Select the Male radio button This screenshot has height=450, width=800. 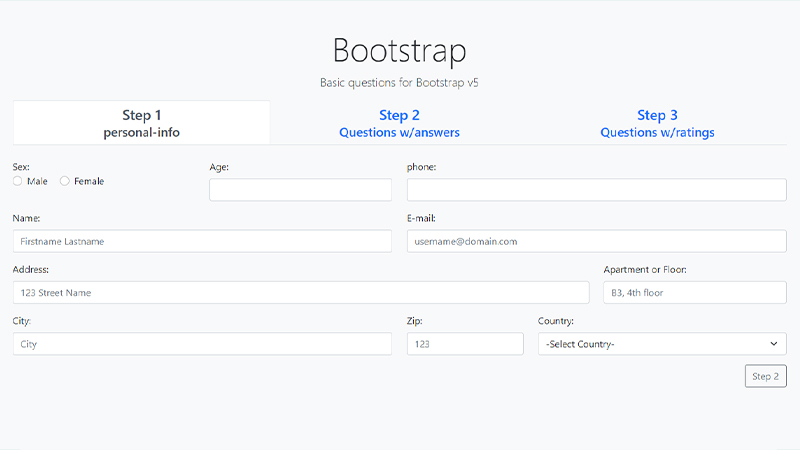click(x=18, y=181)
